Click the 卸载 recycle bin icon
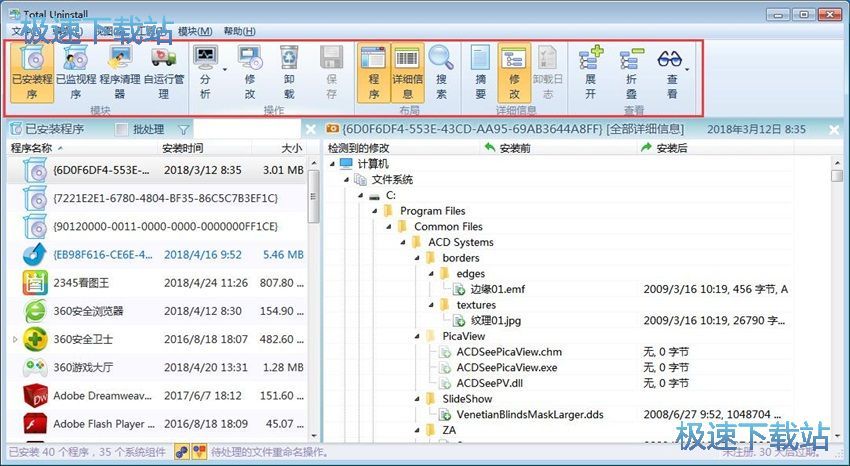 pyautogui.click(x=289, y=57)
